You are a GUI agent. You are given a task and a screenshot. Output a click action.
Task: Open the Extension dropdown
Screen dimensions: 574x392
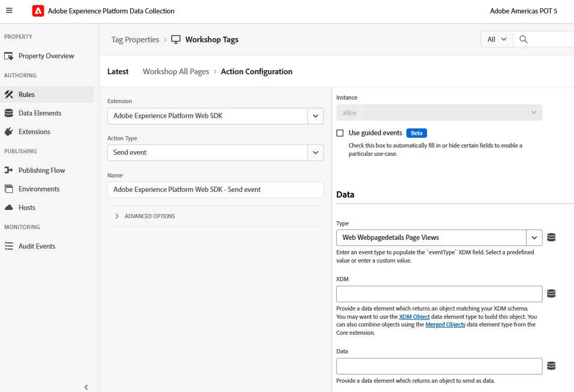316,116
